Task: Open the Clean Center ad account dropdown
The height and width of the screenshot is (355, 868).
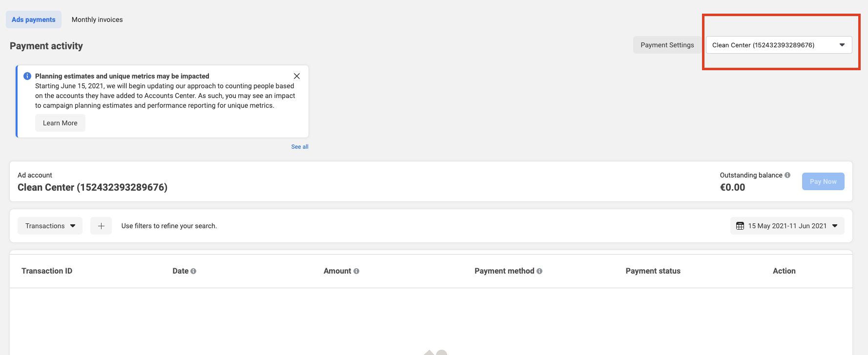Action: 779,45
